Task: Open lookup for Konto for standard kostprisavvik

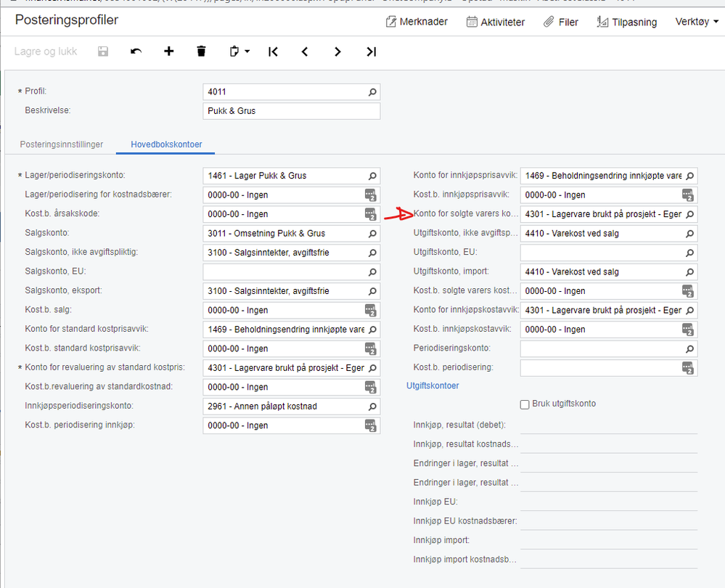Action: click(x=372, y=330)
